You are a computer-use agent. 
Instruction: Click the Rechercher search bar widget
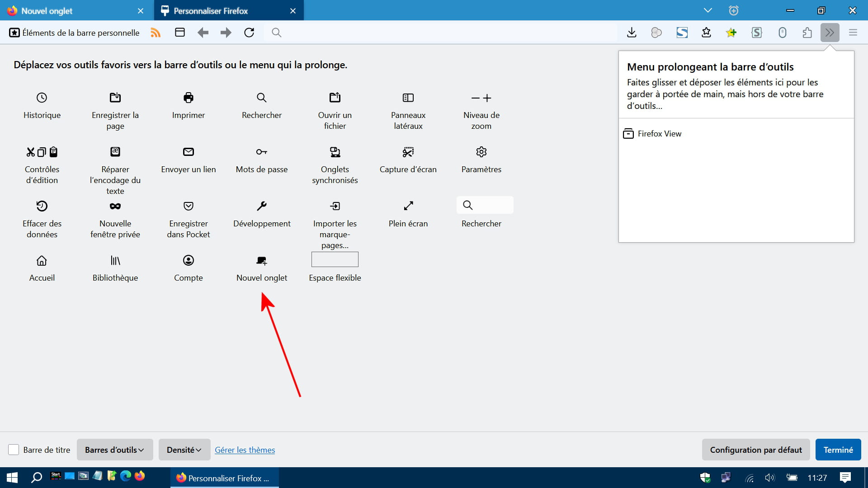pos(485,205)
